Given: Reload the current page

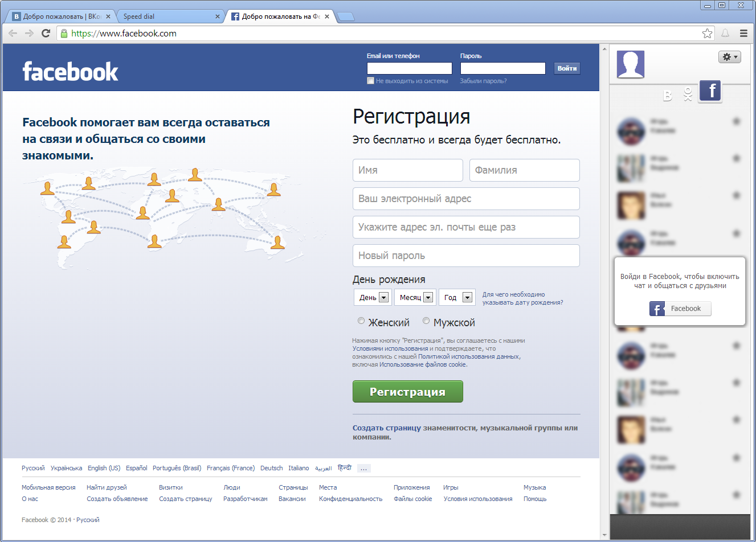Looking at the screenshot, I should [46, 34].
